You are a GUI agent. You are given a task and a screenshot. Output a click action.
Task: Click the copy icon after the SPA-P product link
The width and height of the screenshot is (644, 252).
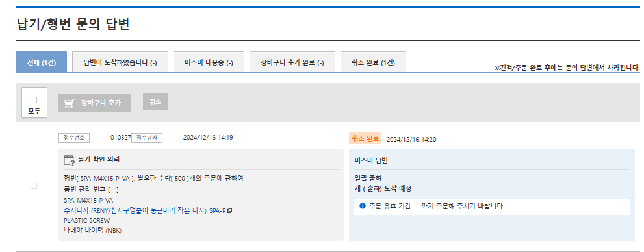230,210
